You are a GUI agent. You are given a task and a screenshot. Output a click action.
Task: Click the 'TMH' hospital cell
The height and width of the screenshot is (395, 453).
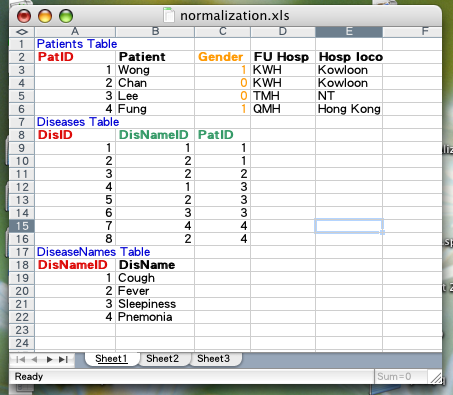[283, 96]
